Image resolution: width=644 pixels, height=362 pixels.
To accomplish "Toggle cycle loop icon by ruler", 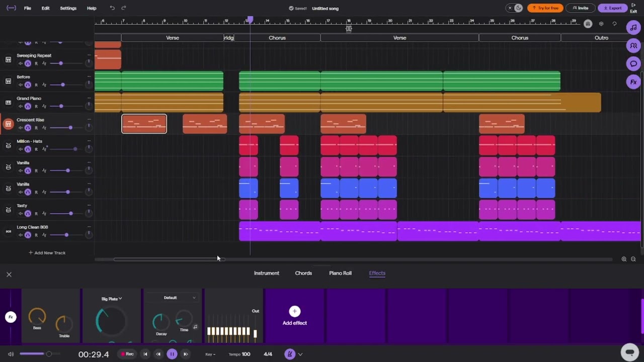I will tap(614, 24).
